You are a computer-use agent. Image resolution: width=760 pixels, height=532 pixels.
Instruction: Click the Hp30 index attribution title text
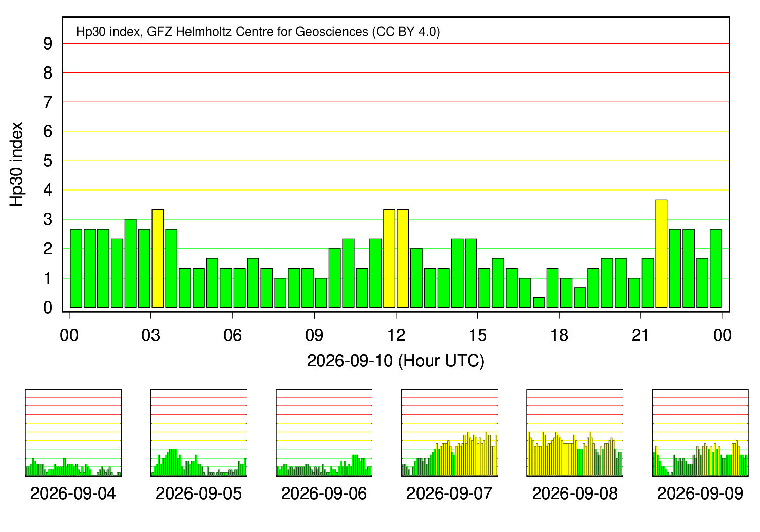258,32
